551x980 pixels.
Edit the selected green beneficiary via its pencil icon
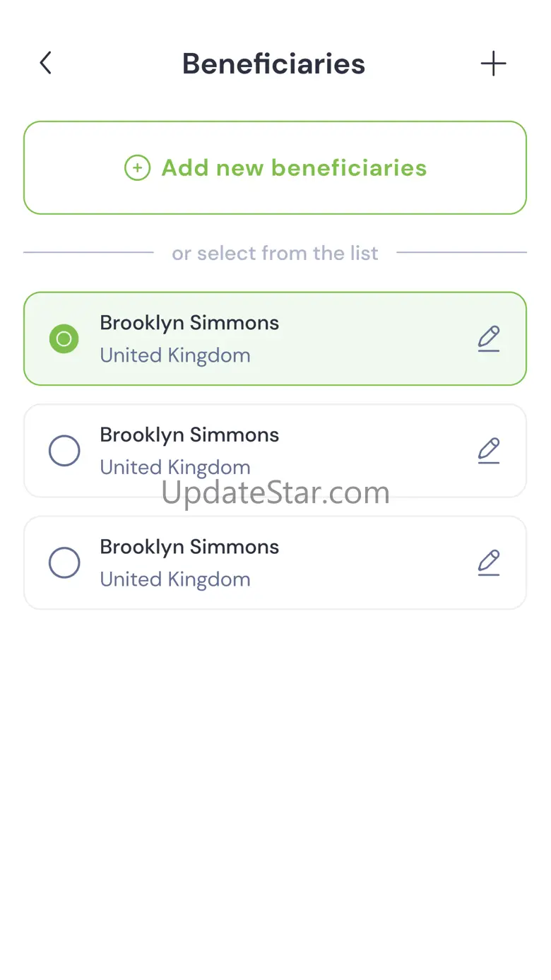point(489,338)
